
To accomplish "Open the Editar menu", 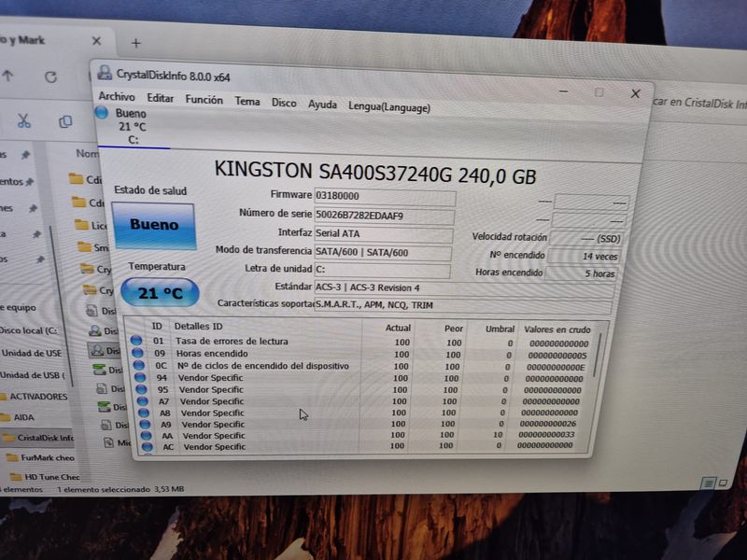I will tap(160, 98).
